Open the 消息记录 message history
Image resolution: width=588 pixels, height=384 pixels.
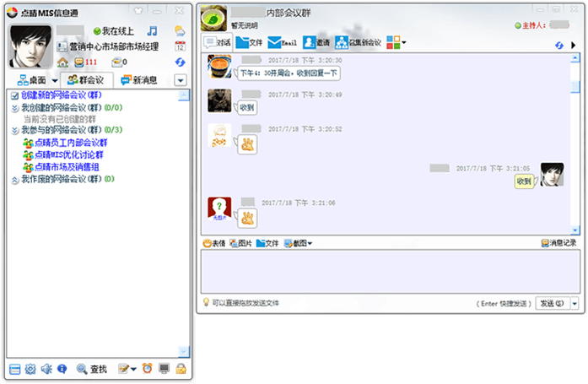[558, 243]
